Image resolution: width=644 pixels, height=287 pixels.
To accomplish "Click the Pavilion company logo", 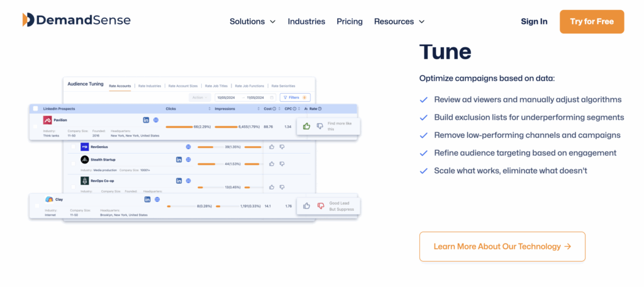I will point(47,120).
